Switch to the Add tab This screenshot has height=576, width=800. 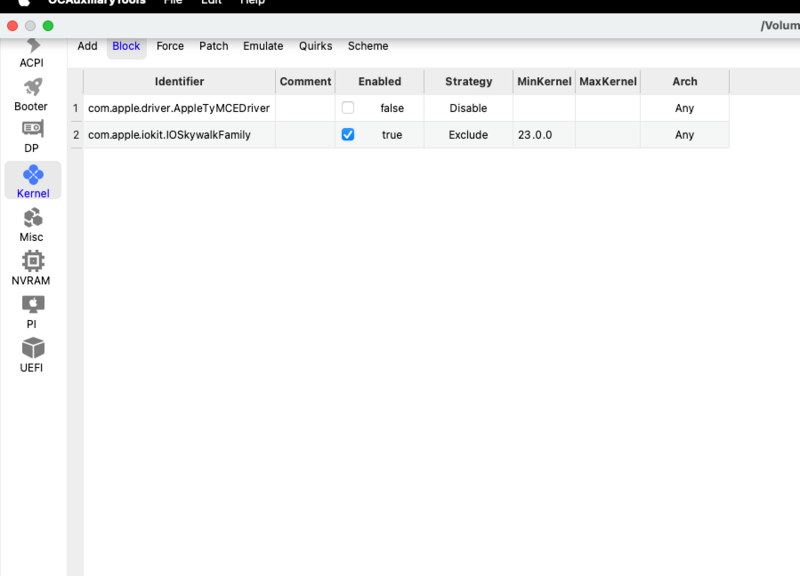pyautogui.click(x=87, y=46)
